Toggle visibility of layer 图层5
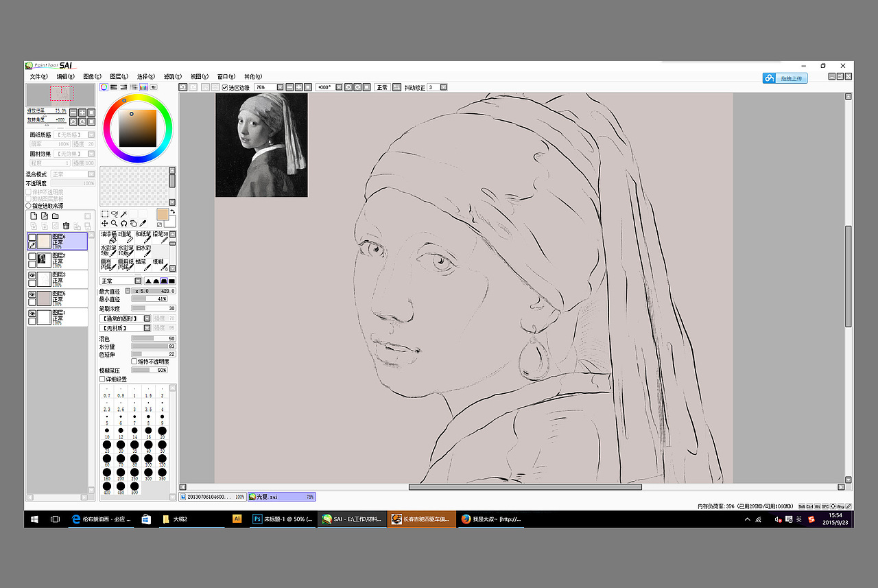 [32, 294]
